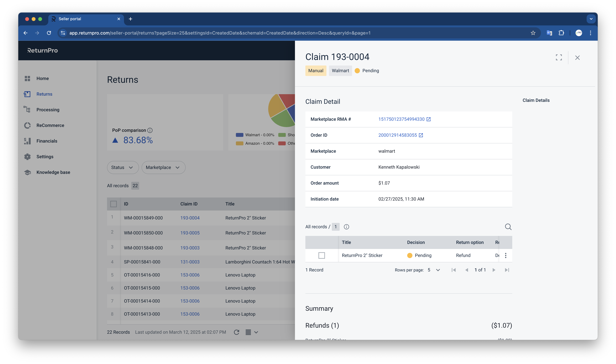The image size is (616, 364).
Task: Open the Knowledge base
Action: pos(53,172)
